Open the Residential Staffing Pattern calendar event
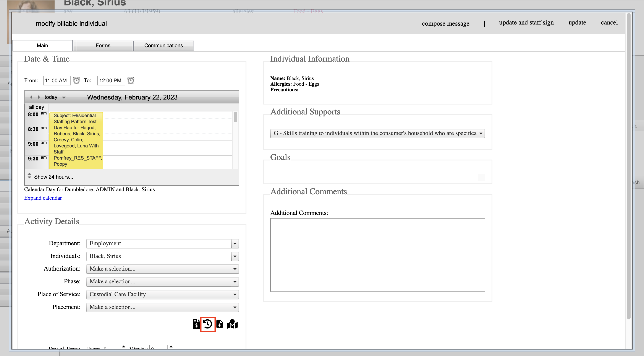644x356 pixels. [76, 140]
